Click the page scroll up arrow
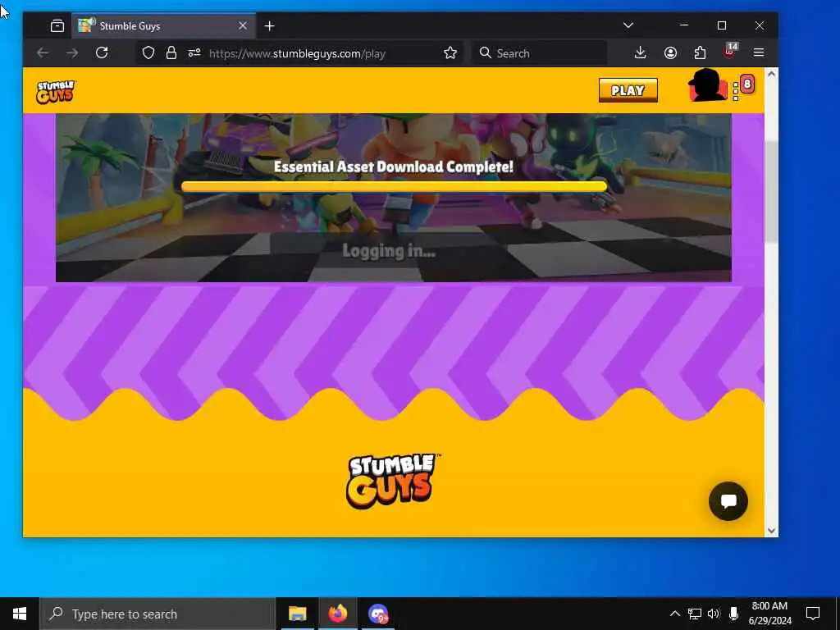Screen dimensions: 840x630 (x=771, y=74)
